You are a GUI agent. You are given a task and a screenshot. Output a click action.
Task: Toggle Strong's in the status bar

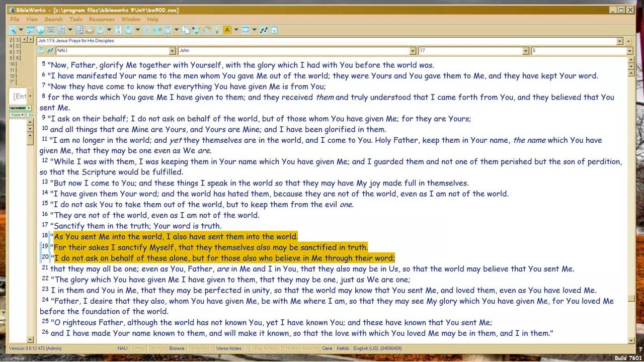pyautogui.click(x=156, y=348)
